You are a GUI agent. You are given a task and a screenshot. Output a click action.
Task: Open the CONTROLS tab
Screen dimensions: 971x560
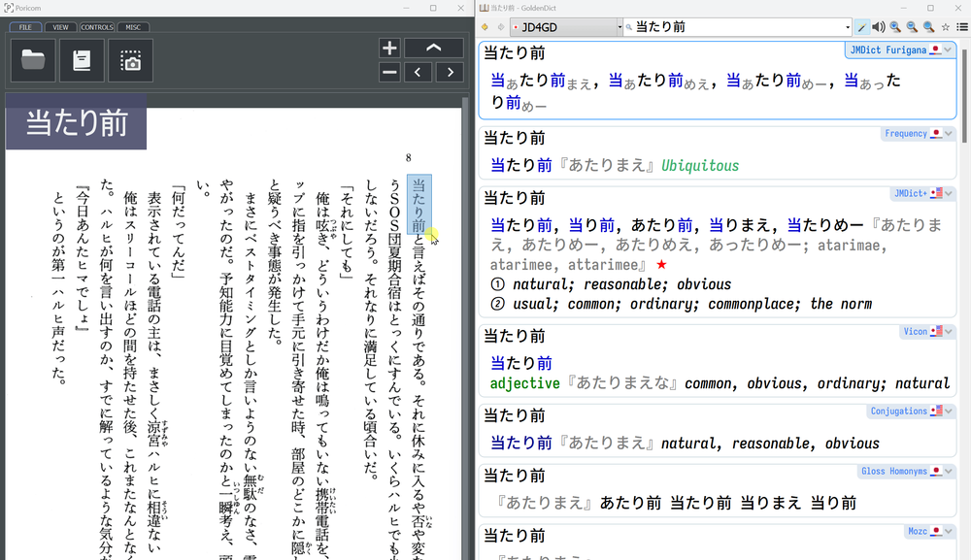(x=97, y=27)
